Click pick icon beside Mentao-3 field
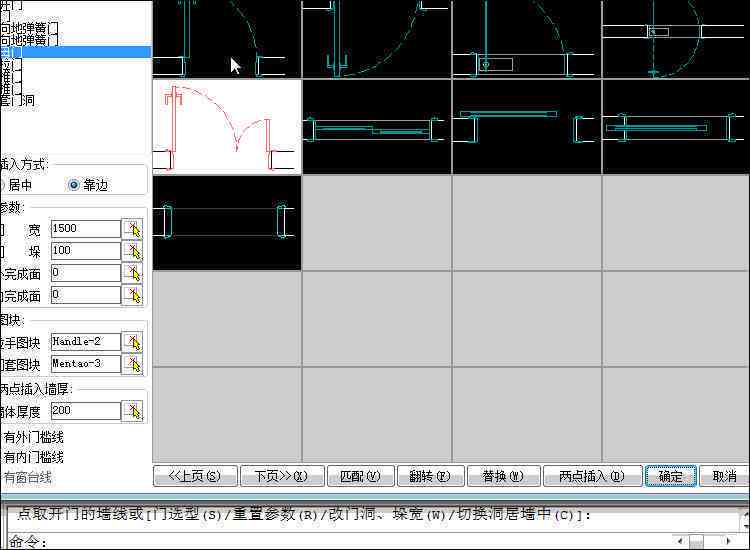 [132, 364]
